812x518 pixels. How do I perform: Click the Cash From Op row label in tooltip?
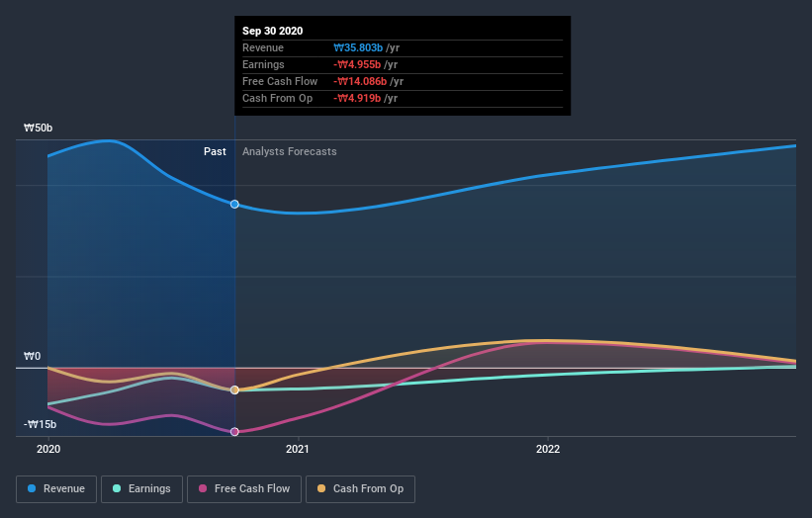278,98
